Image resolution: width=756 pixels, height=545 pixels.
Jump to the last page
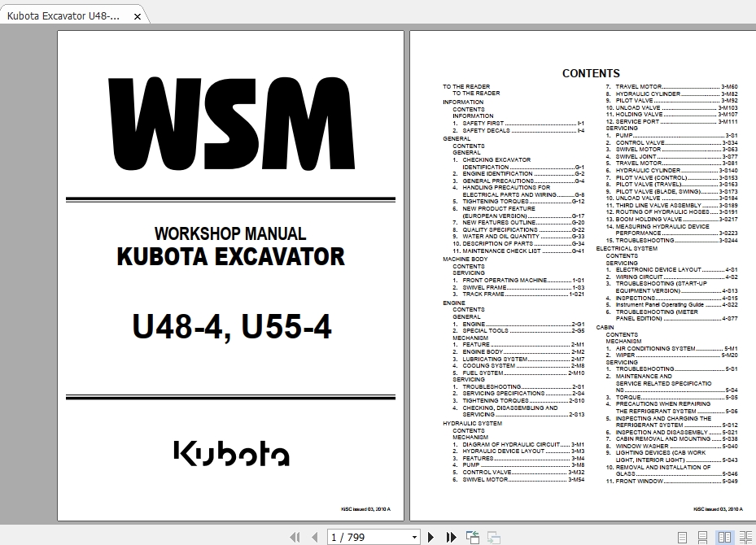[452, 537]
